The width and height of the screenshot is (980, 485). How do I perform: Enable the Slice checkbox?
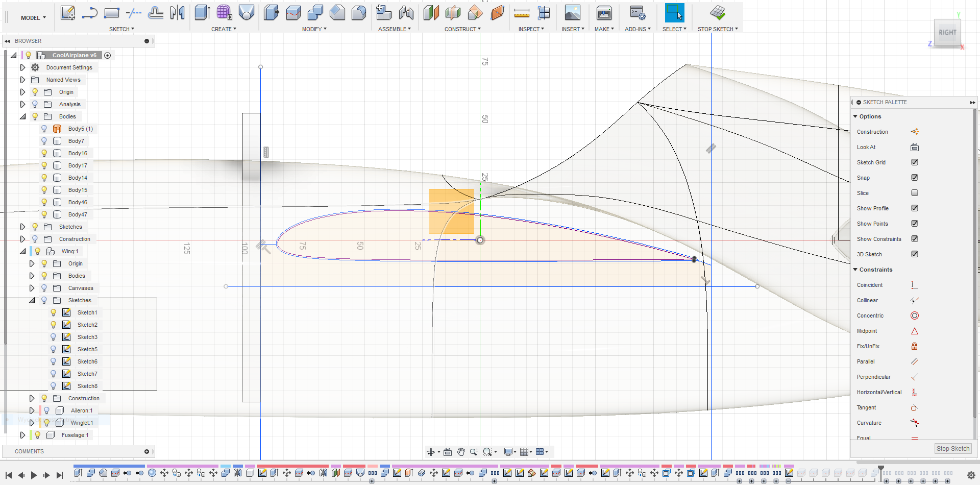coord(914,193)
